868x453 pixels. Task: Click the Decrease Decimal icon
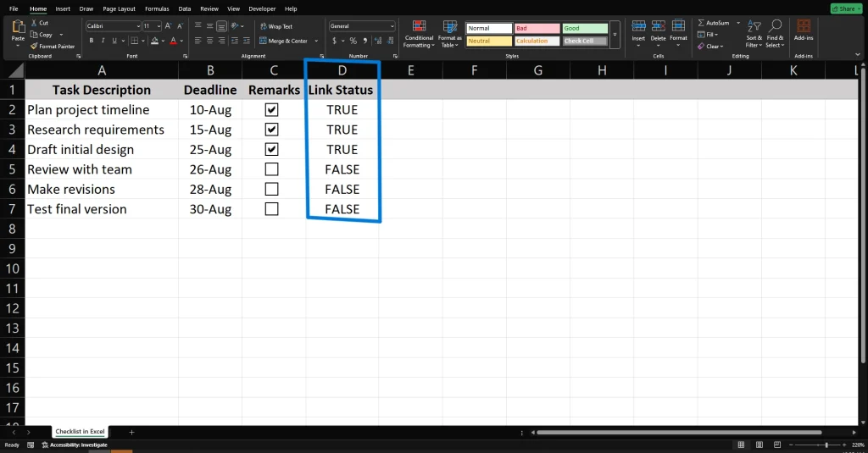tap(390, 41)
